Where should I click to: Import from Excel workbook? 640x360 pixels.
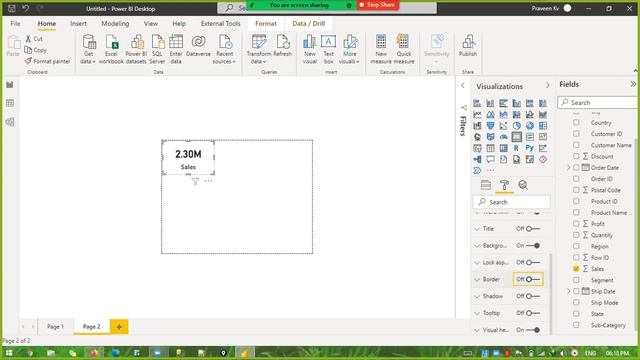tap(111, 49)
